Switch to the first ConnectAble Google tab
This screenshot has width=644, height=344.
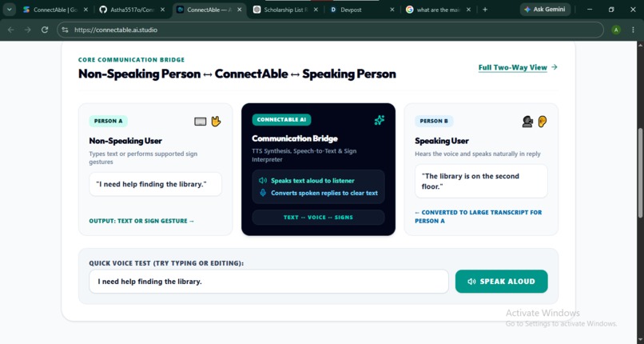point(55,10)
